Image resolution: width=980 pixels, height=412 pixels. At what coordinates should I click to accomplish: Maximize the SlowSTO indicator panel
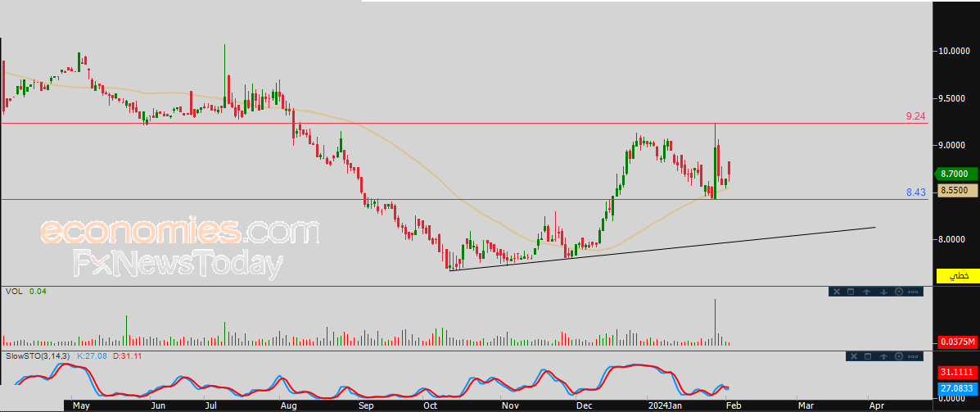click(x=868, y=356)
